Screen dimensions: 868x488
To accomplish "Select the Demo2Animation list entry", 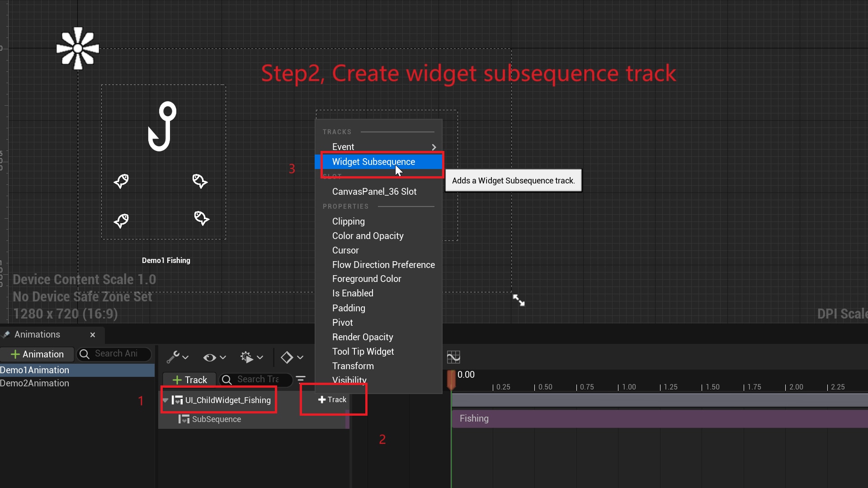I will coord(34,383).
